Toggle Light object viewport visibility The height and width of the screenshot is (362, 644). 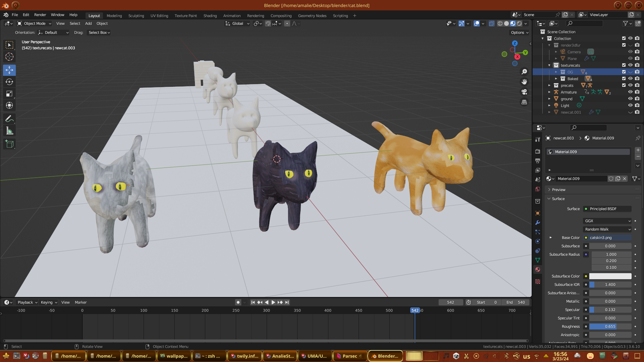point(630,105)
